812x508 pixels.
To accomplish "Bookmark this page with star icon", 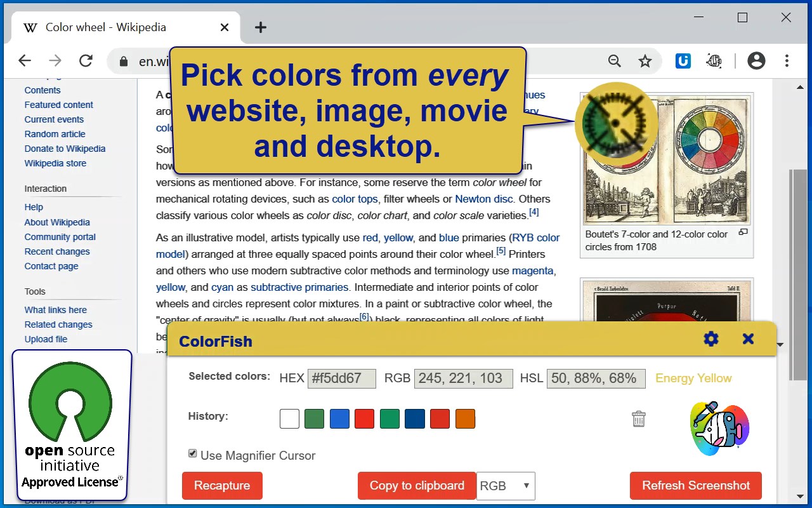I will [645, 61].
